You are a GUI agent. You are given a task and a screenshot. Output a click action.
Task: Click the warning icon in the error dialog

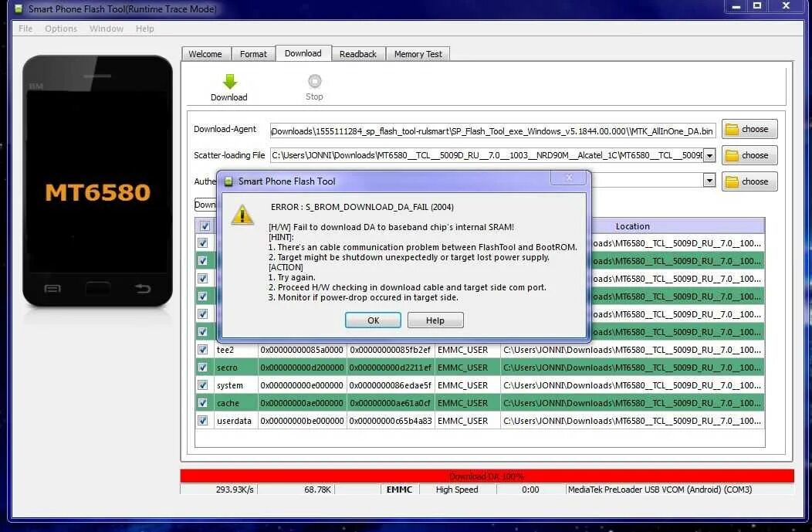pyautogui.click(x=242, y=215)
